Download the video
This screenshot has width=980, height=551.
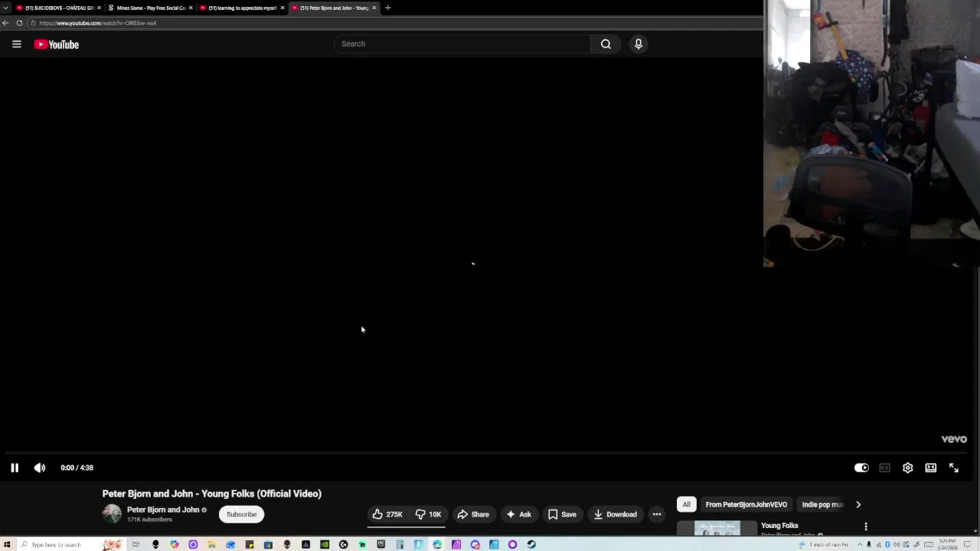click(x=616, y=514)
